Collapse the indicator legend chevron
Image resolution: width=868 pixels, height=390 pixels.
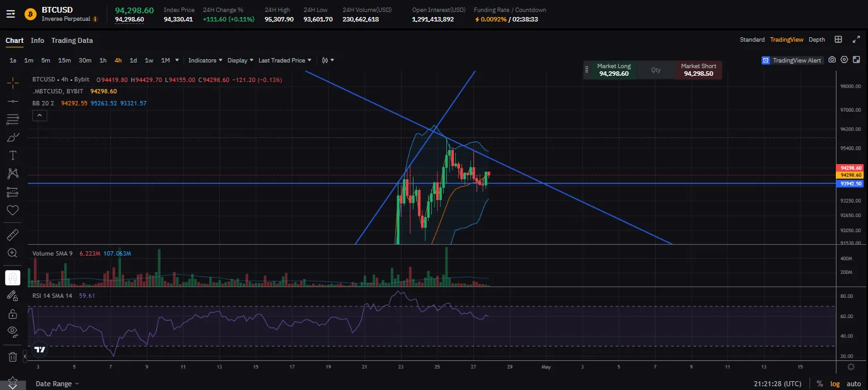coord(39,115)
